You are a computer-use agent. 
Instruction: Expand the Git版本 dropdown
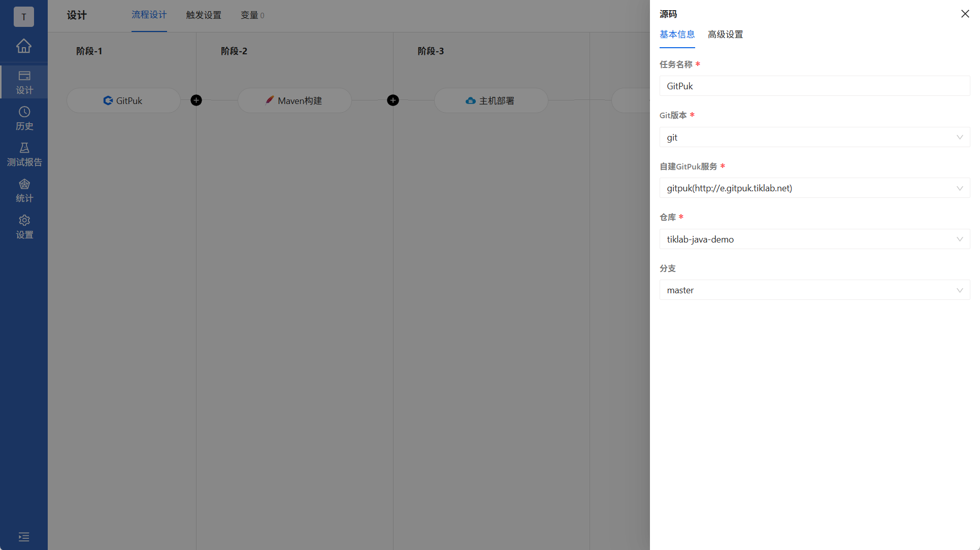click(x=814, y=137)
